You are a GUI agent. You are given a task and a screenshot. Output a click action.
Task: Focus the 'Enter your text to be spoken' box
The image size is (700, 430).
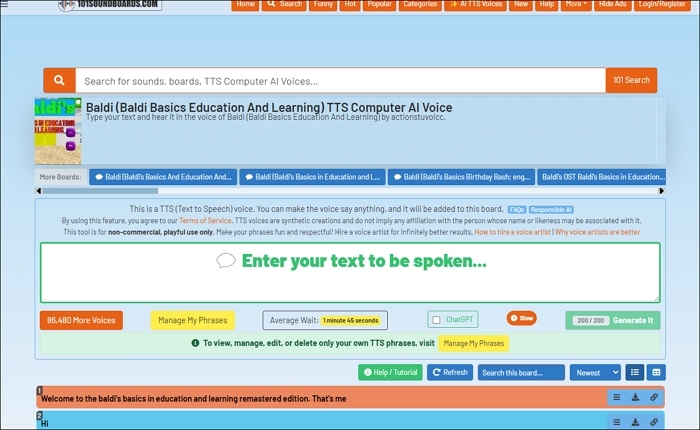350,271
